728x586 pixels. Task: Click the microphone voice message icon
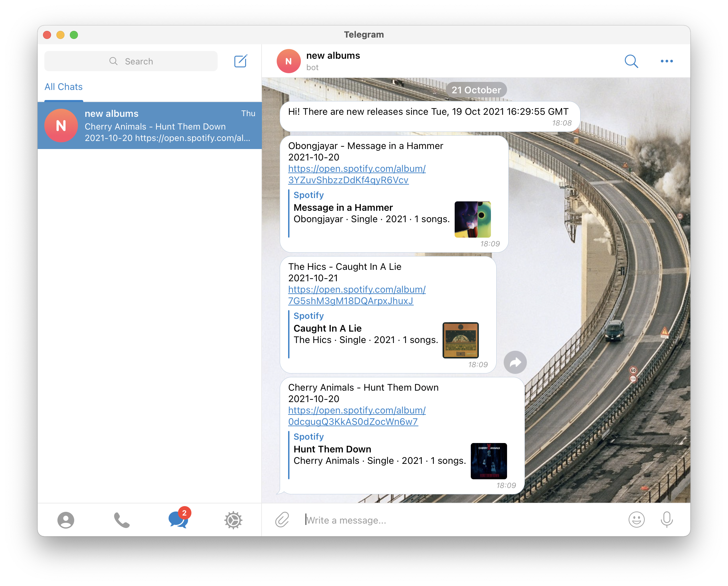(x=666, y=520)
